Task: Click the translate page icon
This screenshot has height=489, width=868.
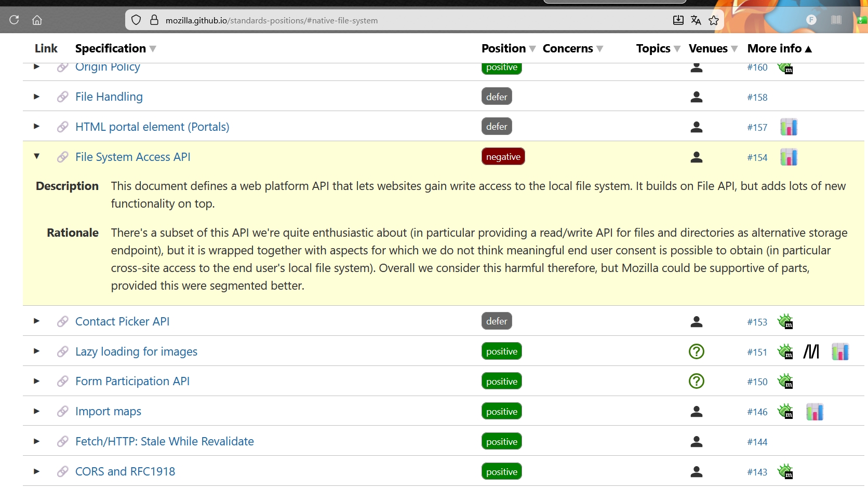Action: point(696,20)
